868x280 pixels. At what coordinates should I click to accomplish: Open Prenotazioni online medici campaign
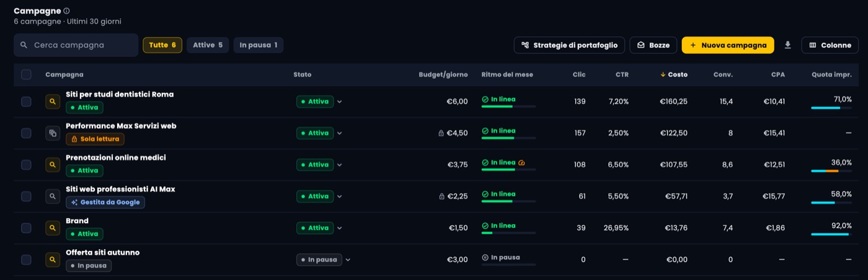point(116,157)
